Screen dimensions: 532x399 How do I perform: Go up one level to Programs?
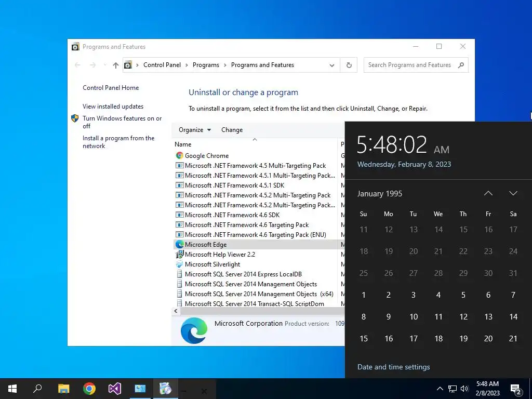116,65
